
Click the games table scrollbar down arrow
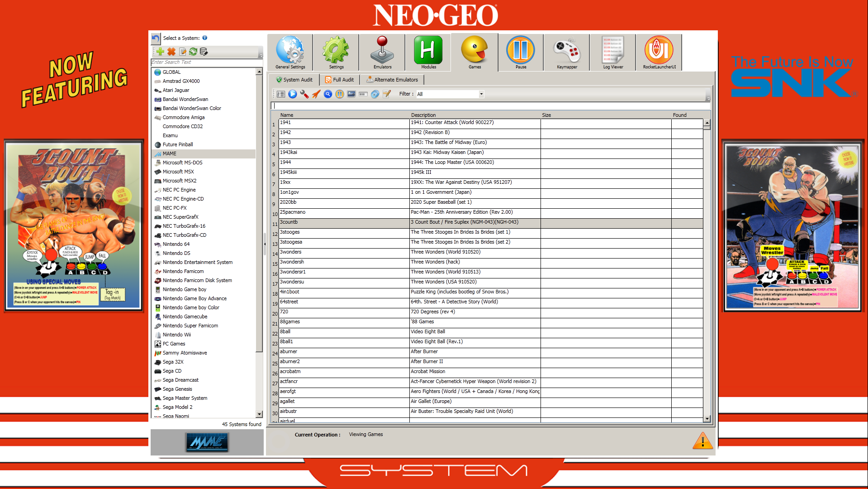pyautogui.click(x=707, y=419)
